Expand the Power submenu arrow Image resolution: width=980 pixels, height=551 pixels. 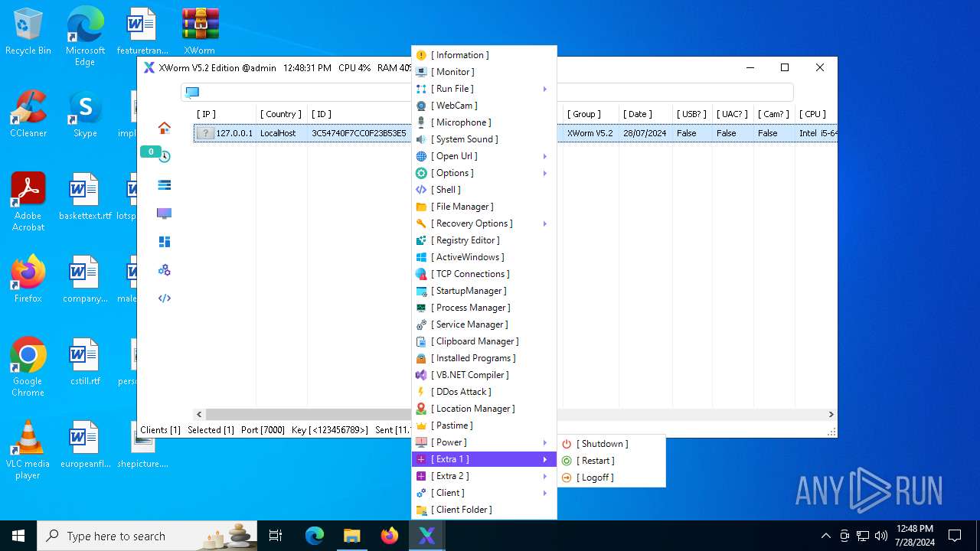(x=545, y=442)
